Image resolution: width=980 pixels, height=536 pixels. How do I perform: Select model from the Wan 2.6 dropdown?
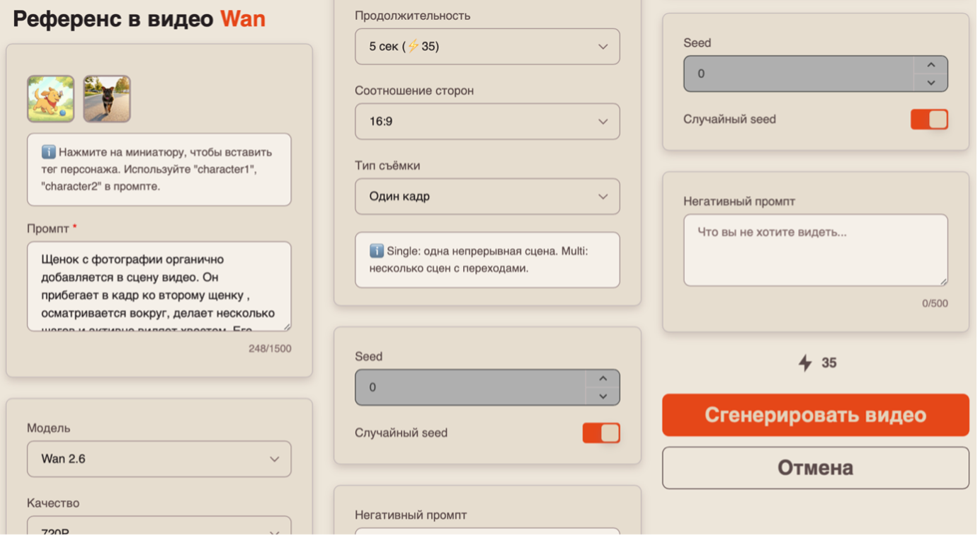click(x=159, y=459)
